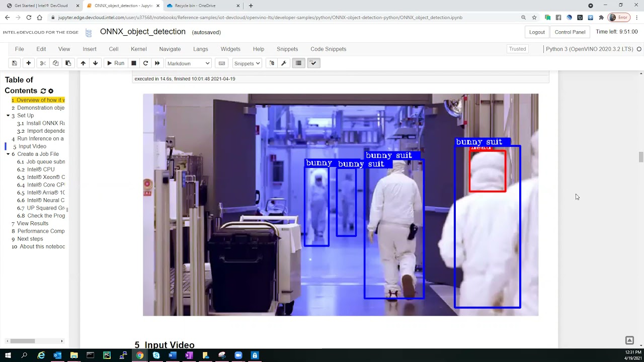The image size is (644, 362).
Task: Refresh the Table of Contents
Action: [43, 91]
